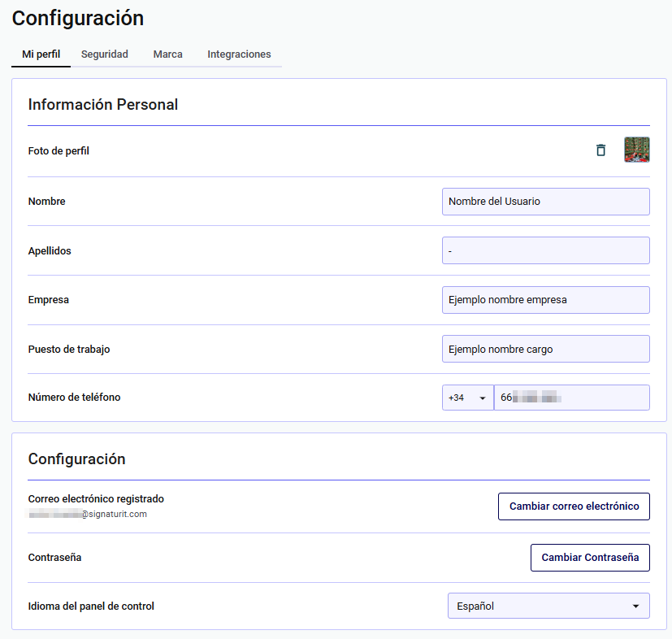672x639 pixels.
Task: Go to the Integraciones tab
Action: (239, 54)
